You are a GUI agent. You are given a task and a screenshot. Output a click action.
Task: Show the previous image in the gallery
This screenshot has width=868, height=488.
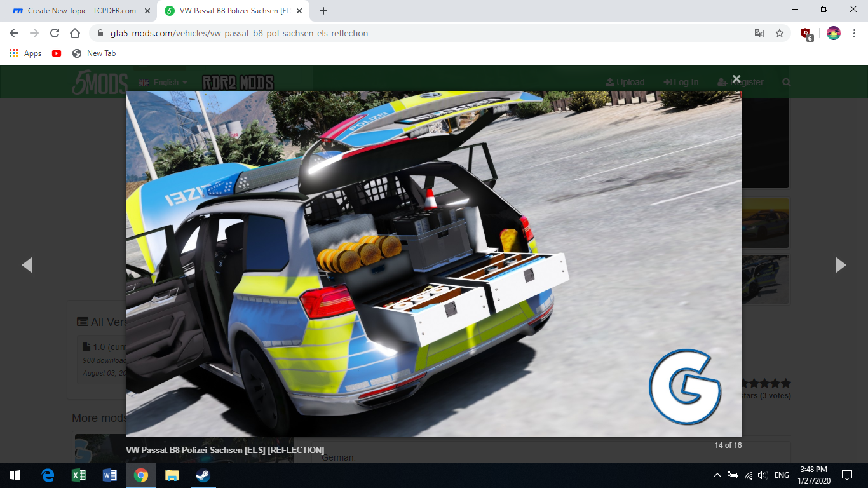[27, 265]
